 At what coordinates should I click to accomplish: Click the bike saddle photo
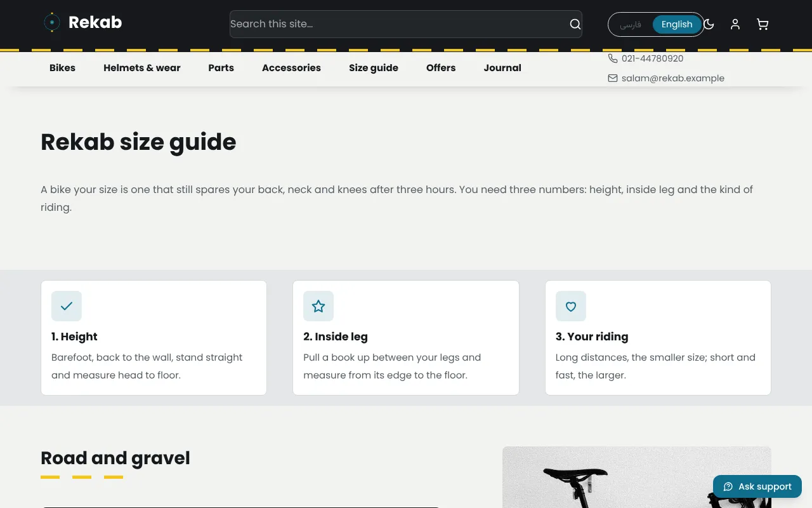(637, 477)
